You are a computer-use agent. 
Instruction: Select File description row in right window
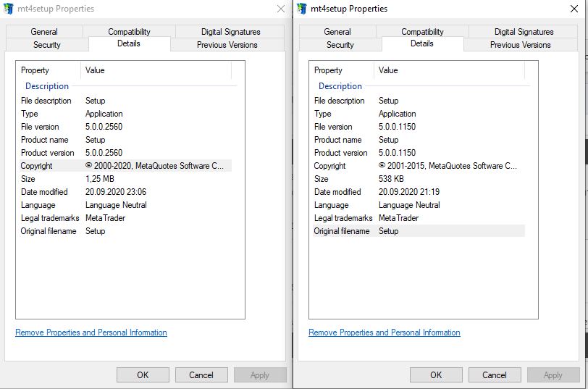pyautogui.click(x=419, y=101)
